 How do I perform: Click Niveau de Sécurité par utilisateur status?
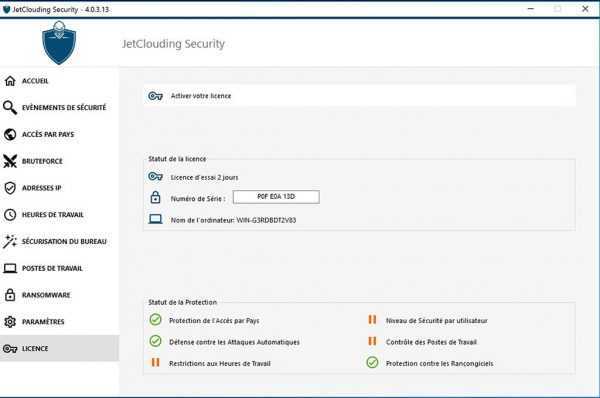tap(437, 321)
